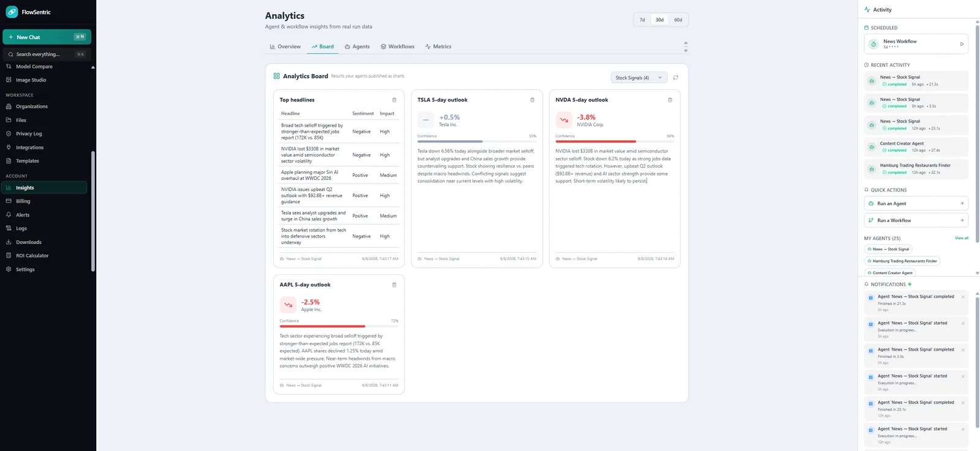Select the Hamburg Trading Restaurants Finder chip

pos(902,261)
